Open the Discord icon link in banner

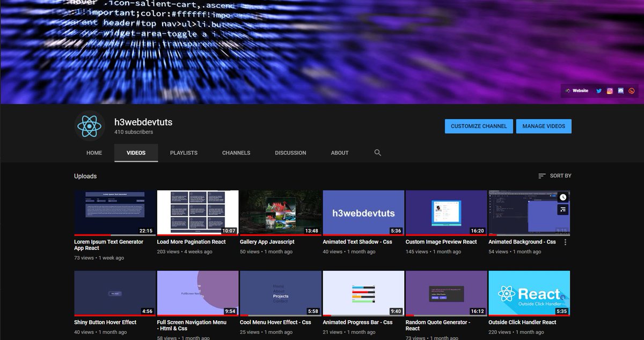click(621, 91)
